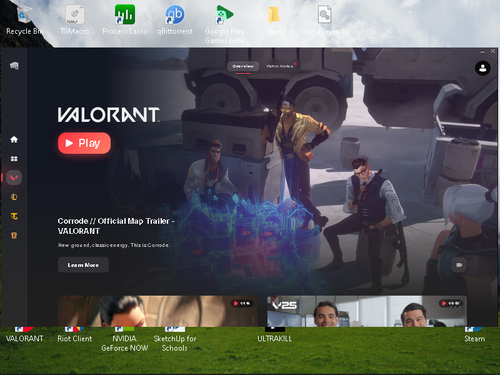Go to the Home icon in sidebar
Image resolution: width=500 pixels, height=375 pixels.
pyautogui.click(x=14, y=139)
